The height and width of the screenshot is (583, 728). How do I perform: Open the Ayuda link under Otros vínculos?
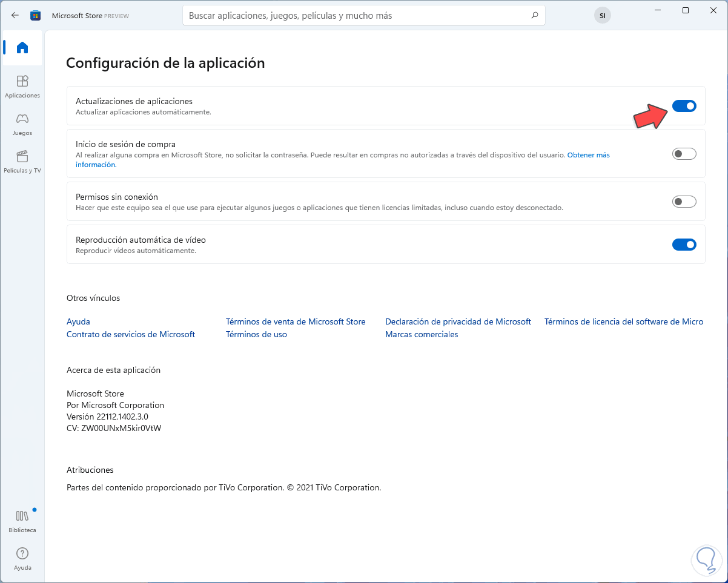point(78,321)
